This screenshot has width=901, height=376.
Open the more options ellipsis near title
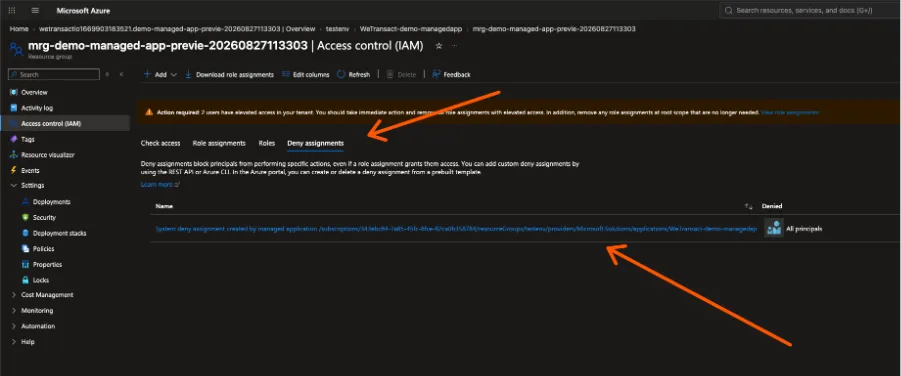click(455, 45)
